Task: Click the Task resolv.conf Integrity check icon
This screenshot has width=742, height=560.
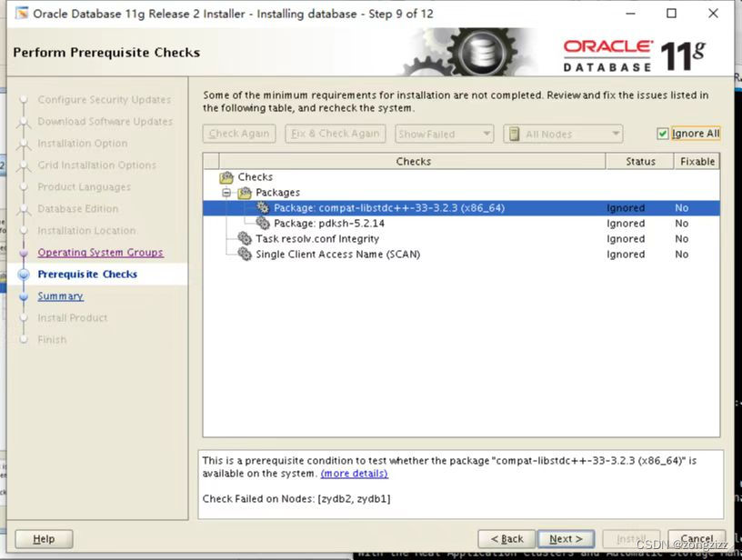Action: pos(242,238)
